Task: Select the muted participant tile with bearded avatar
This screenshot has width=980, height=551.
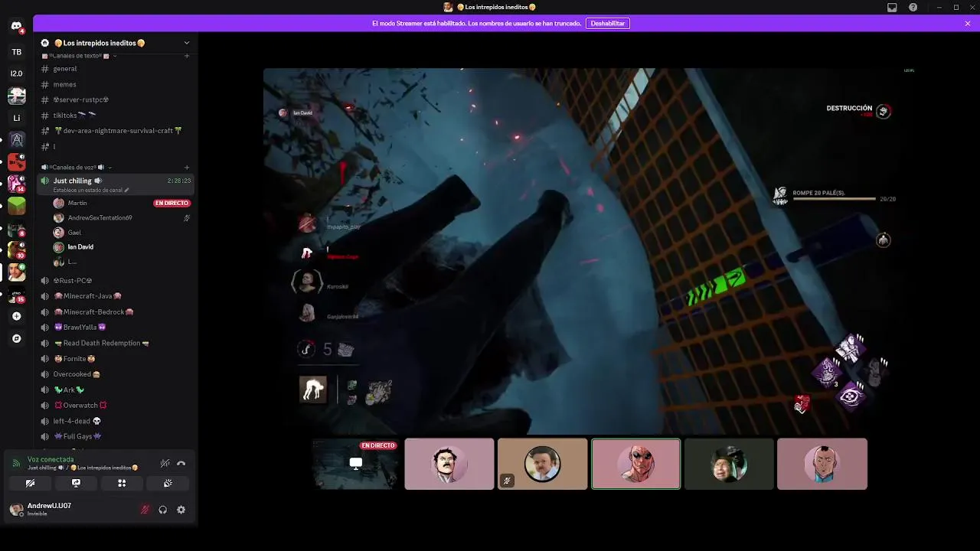Action: (543, 464)
